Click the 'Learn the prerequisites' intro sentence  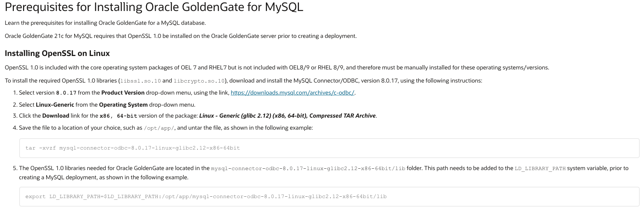(x=105, y=23)
